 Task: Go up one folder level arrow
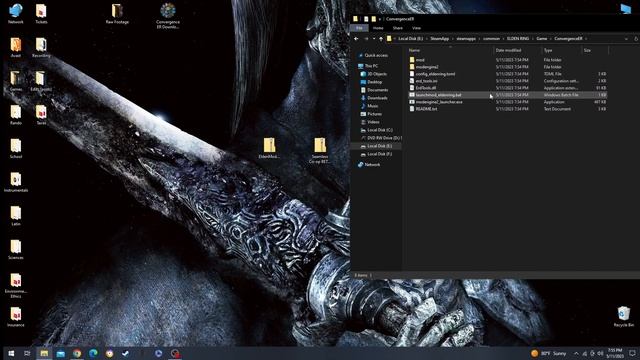click(x=381, y=39)
